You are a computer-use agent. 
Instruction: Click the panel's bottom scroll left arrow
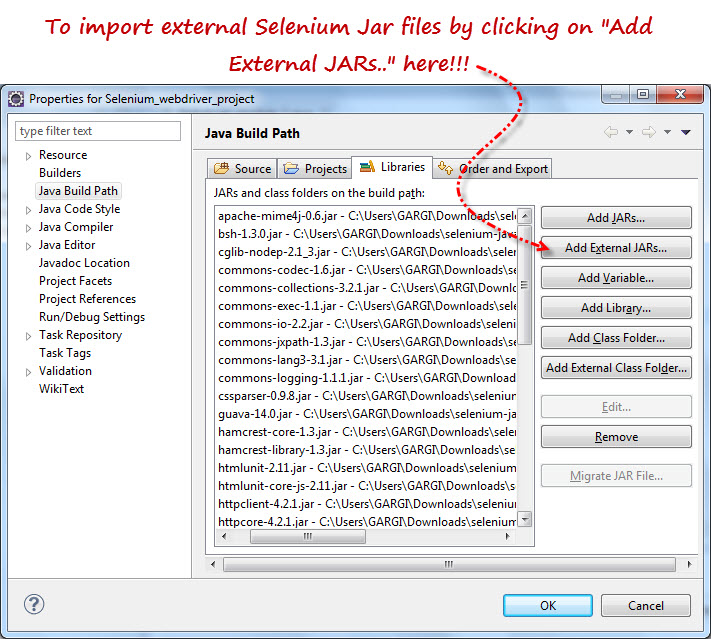[x=213, y=565]
